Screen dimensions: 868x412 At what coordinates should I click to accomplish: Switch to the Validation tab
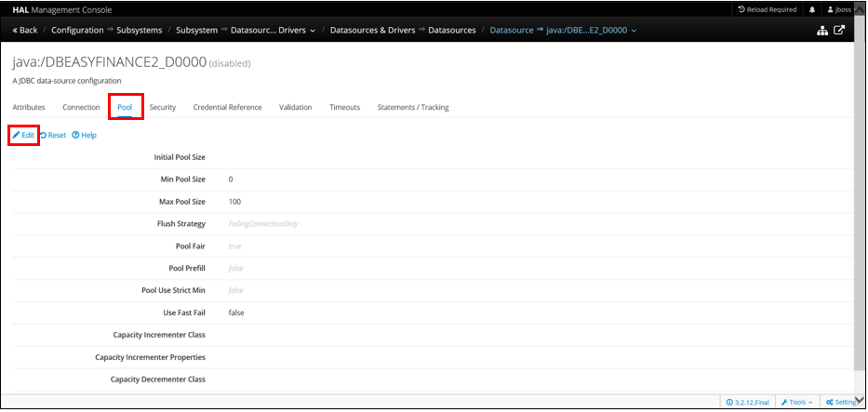point(296,107)
